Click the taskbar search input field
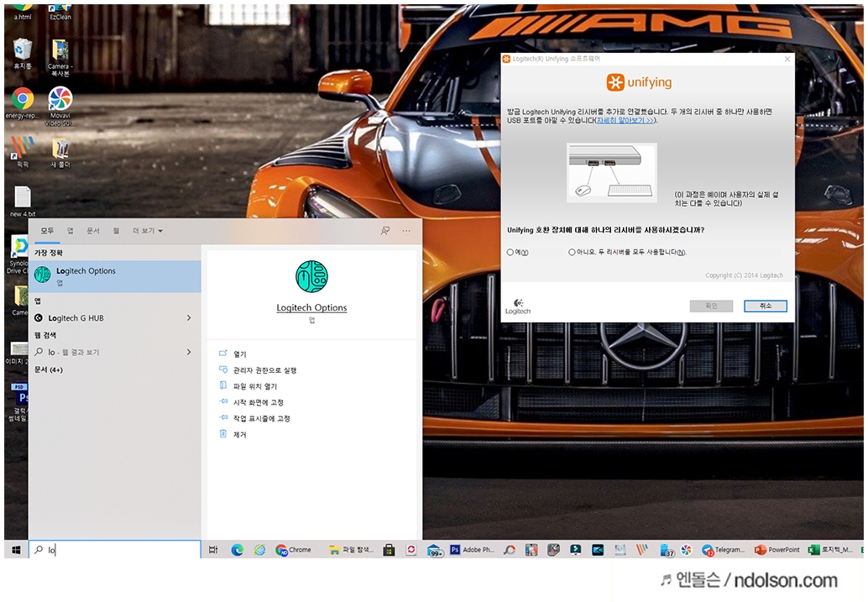This screenshot has height=602, width=868. [115, 550]
